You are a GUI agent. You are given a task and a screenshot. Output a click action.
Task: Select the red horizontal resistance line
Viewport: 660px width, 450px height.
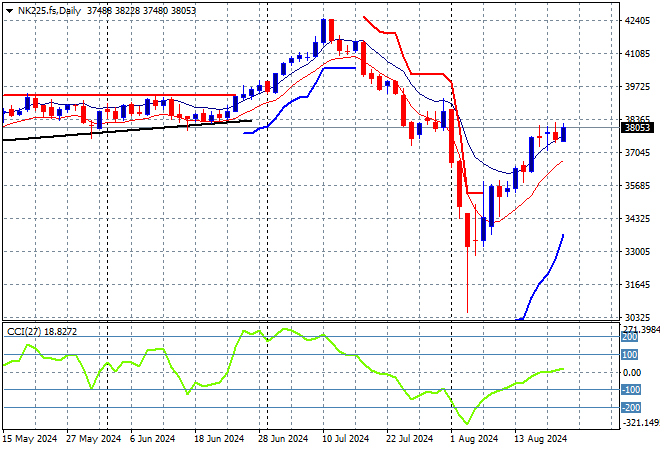pyautogui.click(x=120, y=96)
